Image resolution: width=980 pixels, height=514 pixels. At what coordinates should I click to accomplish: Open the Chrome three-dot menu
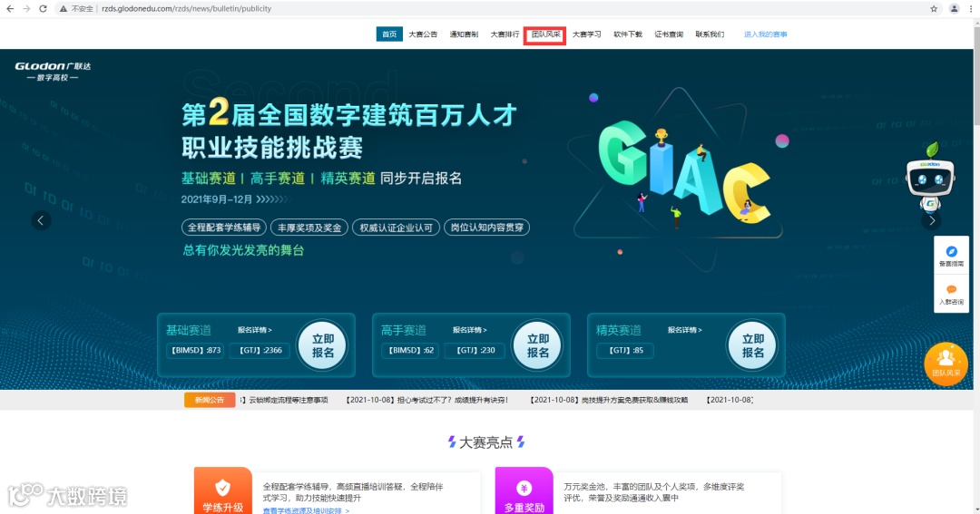(971, 9)
